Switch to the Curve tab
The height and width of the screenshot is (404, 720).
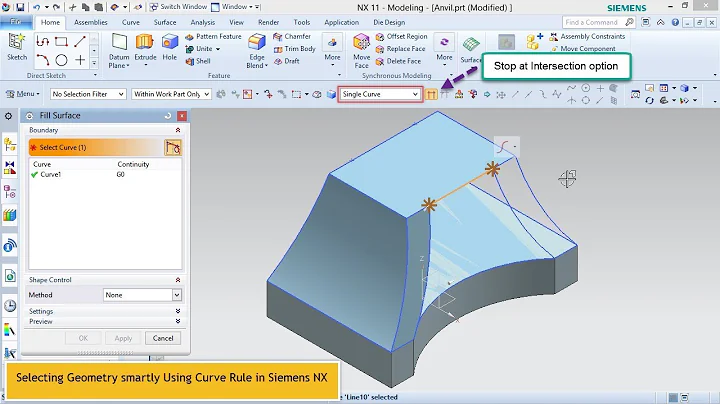click(x=131, y=22)
